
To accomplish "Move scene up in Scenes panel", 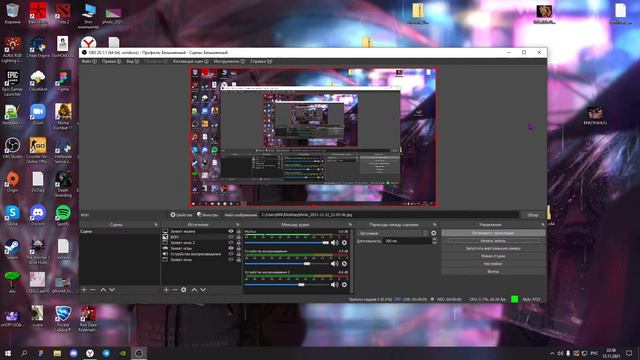I will 103,289.
